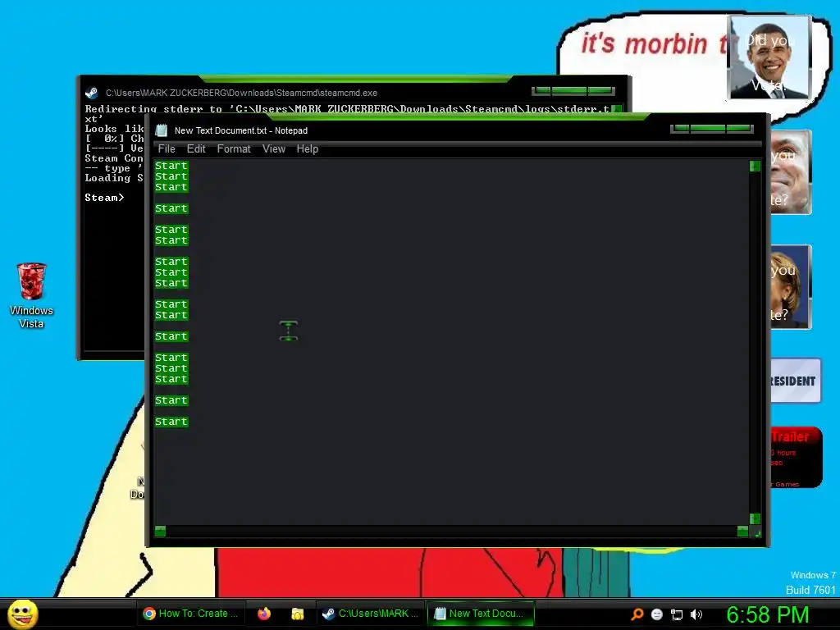Switch to the Chrome How To: Create taskbar item

[x=190, y=614]
